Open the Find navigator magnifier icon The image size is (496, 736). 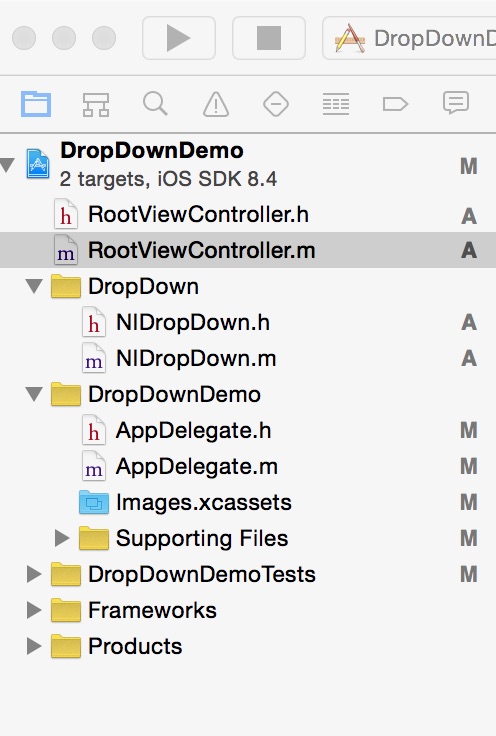[x=155, y=103]
